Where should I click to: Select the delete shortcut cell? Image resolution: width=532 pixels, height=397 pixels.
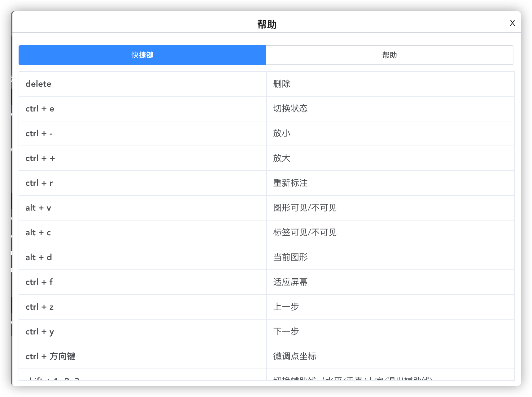(x=143, y=84)
